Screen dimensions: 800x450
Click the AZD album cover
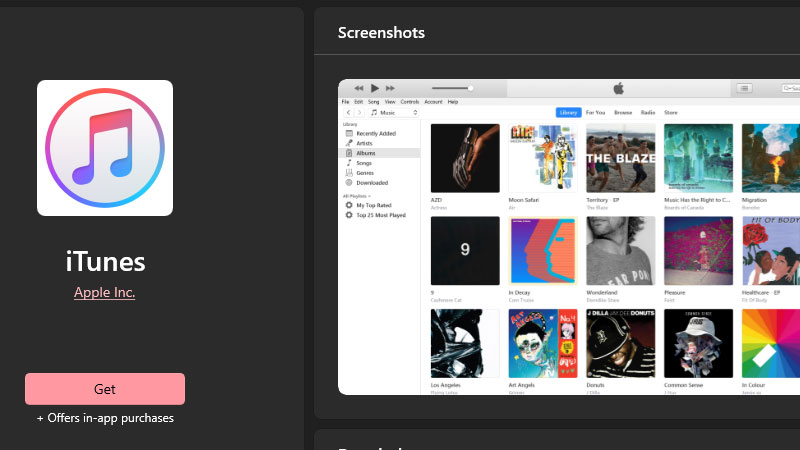point(465,158)
